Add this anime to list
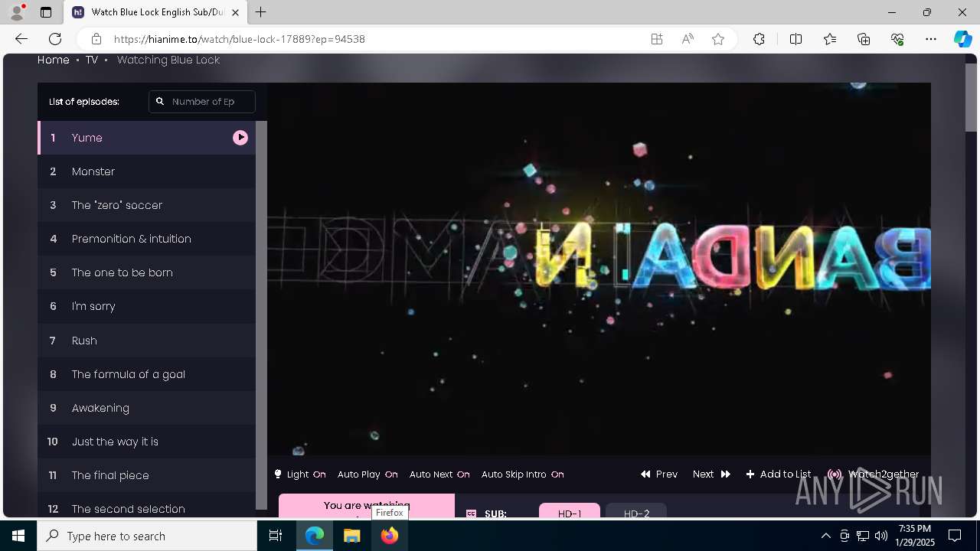Viewport: 980px width, 551px height. pyautogui.click(x=778, y=474)
